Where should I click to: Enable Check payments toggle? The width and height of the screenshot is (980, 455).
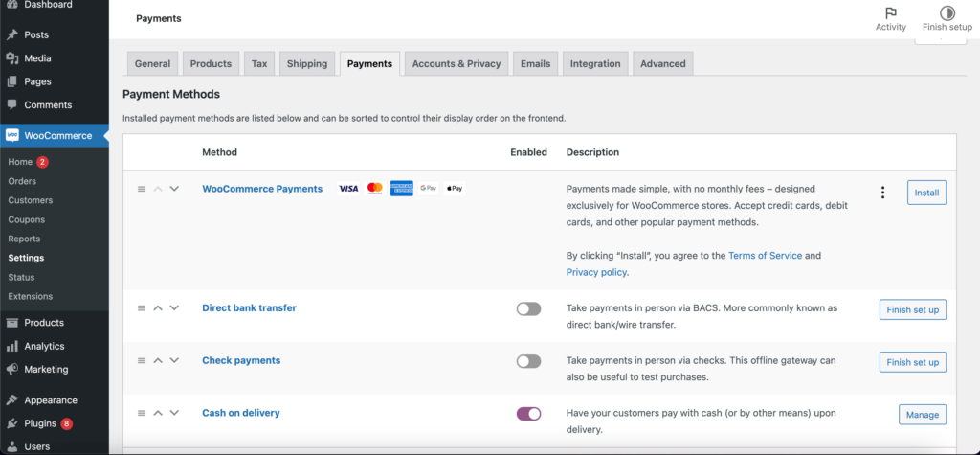point(528,361)
